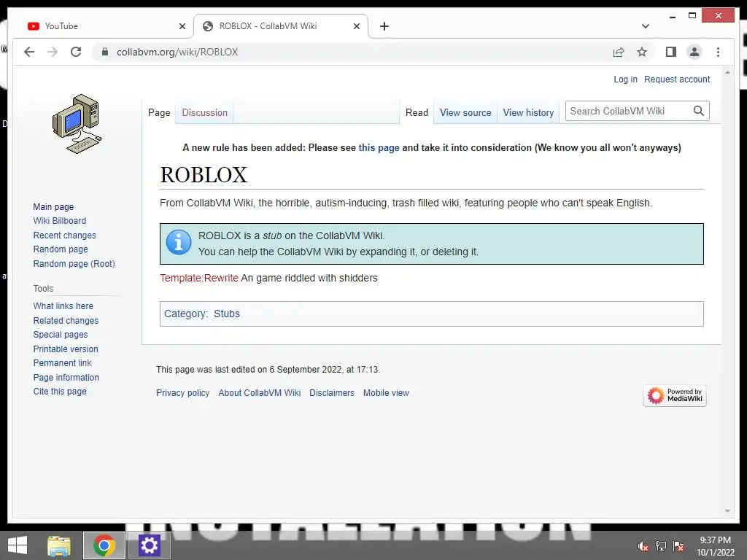747x560 pixels.
Task: Click the Random page (Root) link
Action: pyautogui.click(x=74, y=264)
